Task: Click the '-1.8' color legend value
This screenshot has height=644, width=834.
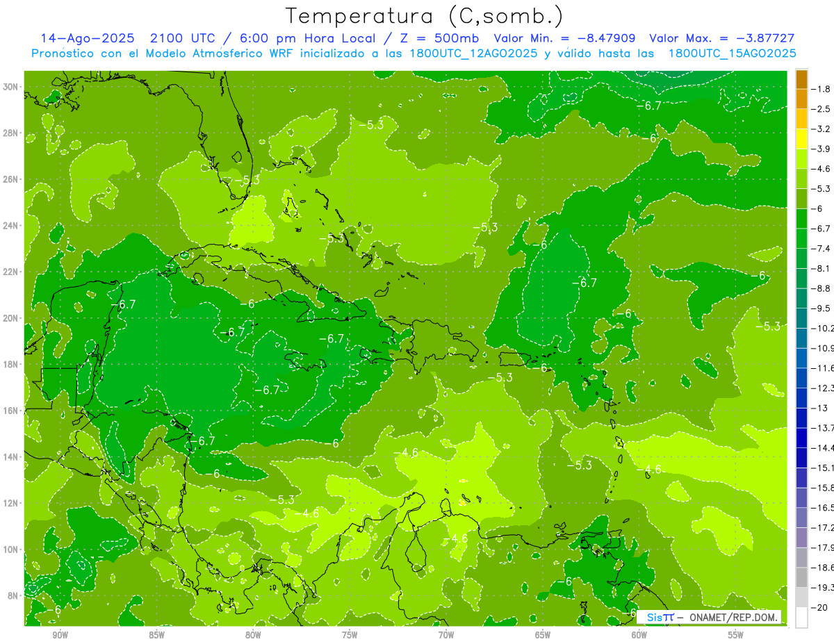Action: coord(822,89)
